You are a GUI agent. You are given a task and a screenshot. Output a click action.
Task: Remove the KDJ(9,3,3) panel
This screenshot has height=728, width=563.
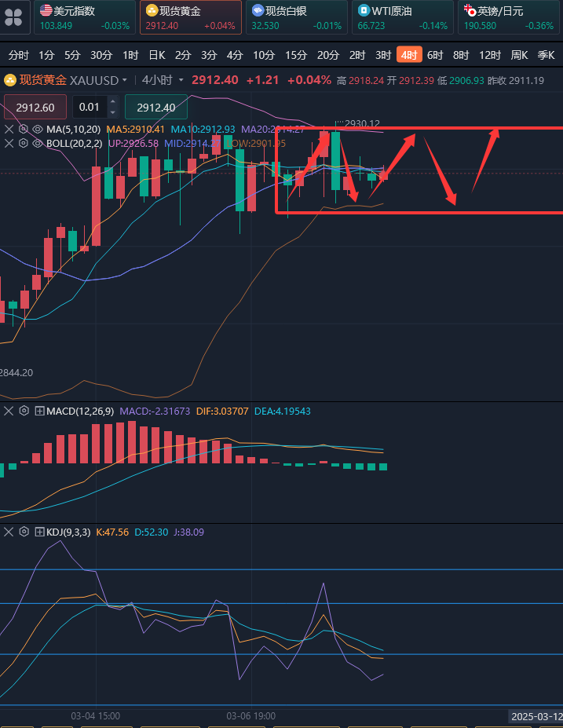click(x=9, y=532)
